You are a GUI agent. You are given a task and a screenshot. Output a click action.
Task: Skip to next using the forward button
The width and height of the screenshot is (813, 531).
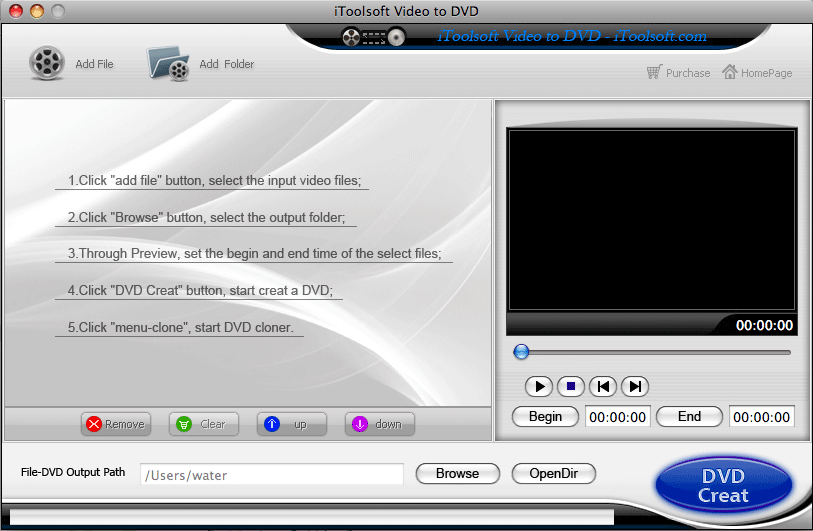(x=634, y=386)
